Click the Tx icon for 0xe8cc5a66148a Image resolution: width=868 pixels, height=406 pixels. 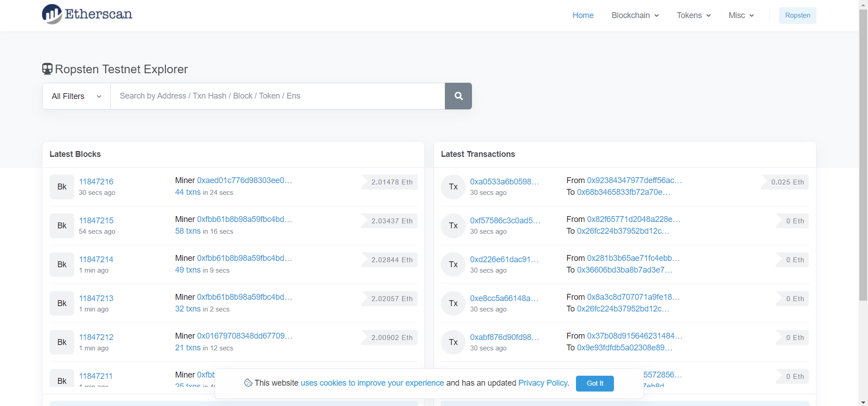[453, 303]
